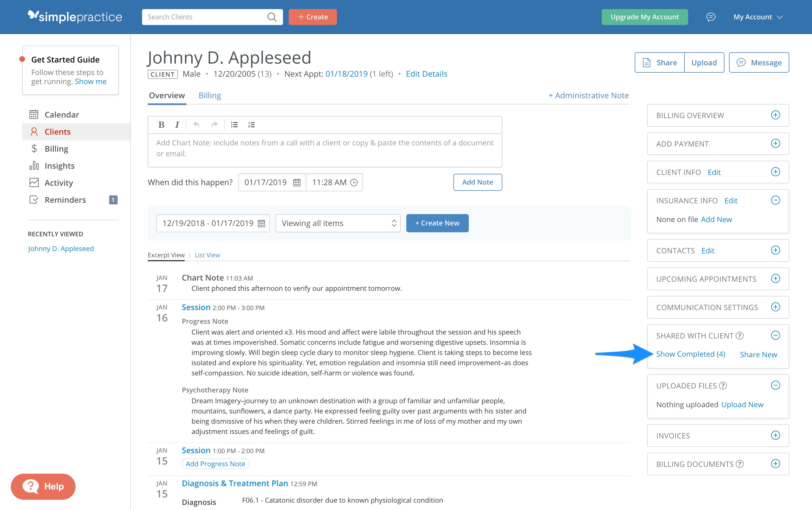The width and height of the screenshot is (812, 510).
Task: Click the Reminders counter badge
Action: coord(113,200)
